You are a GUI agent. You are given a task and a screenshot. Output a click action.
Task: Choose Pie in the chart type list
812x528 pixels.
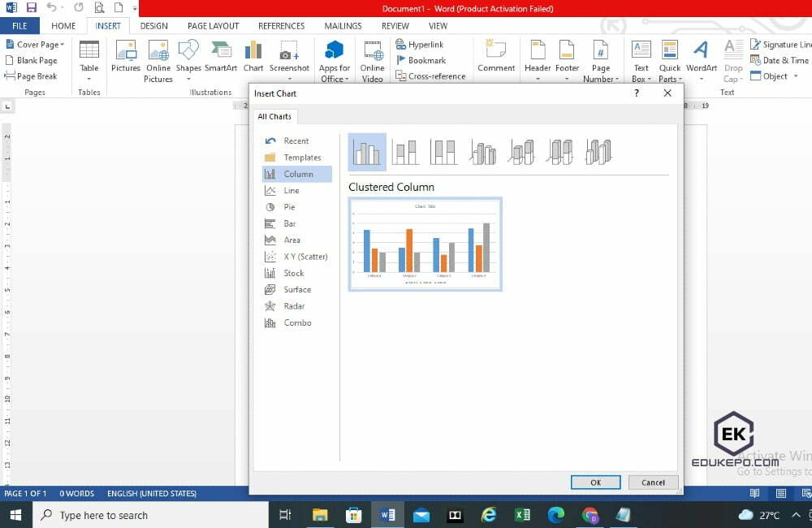coord(290,207)
